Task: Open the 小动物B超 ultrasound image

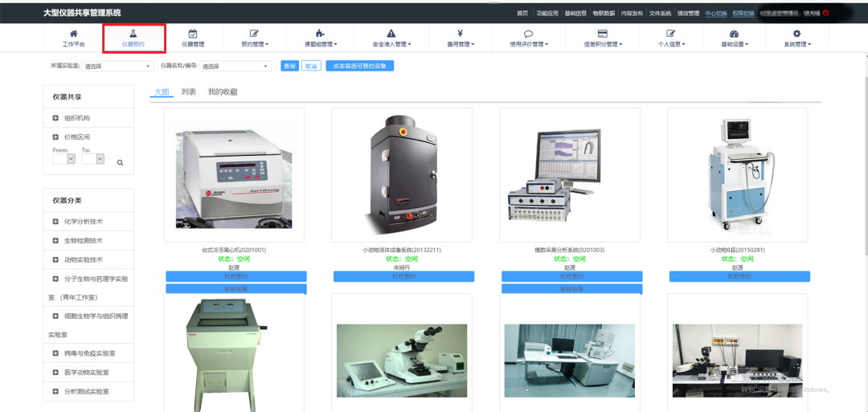Action: (741, 176)
